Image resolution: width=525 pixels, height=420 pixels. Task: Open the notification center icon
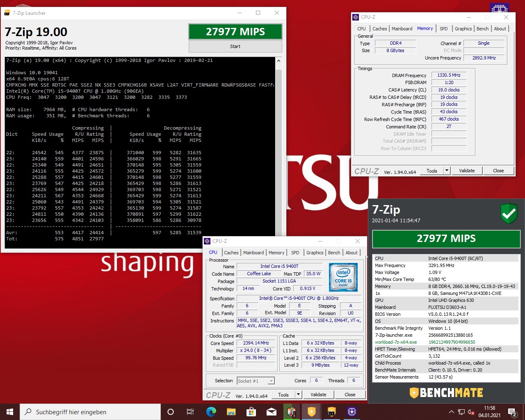point(512,412)
